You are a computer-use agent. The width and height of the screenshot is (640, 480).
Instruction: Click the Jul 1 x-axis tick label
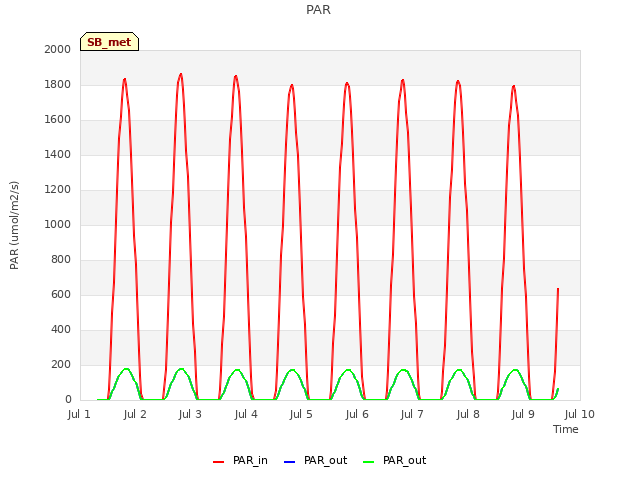coord(79,414)
